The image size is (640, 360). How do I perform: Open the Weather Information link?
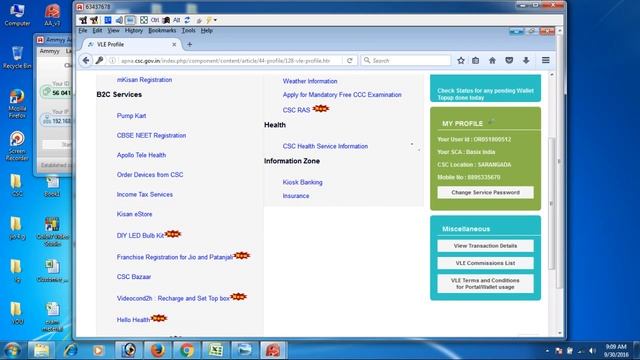click(x=310, y=81)
